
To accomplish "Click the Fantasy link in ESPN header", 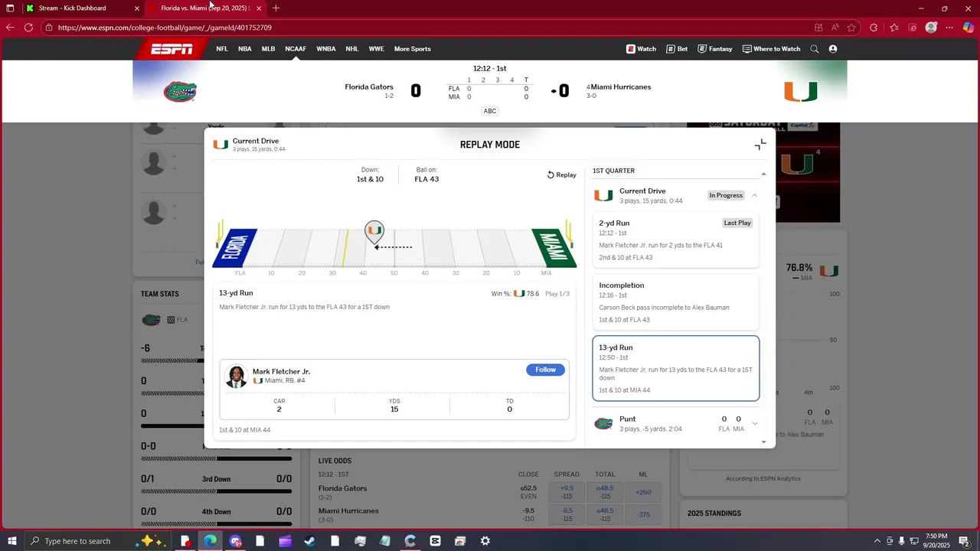I will 714,49.
